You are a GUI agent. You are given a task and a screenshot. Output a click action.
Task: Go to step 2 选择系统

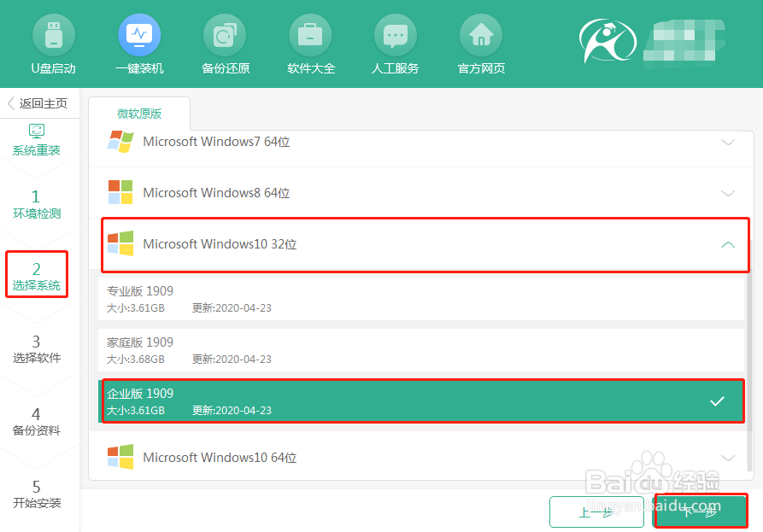click(37, 276)
